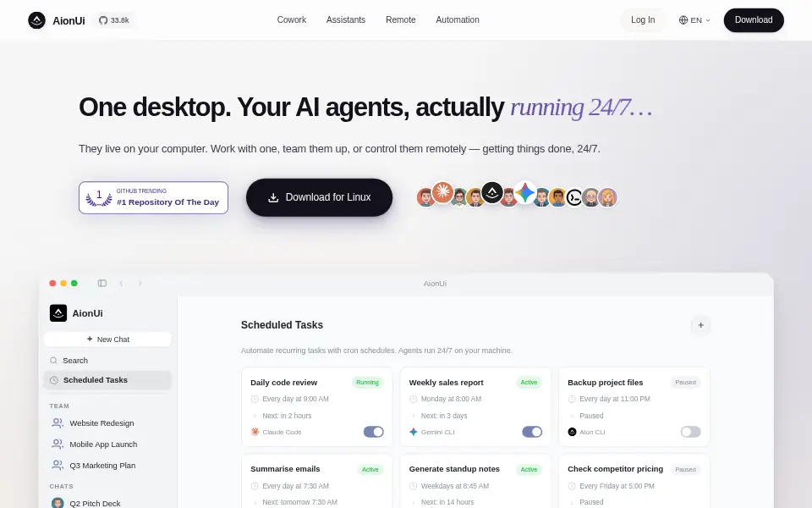Viewport: 812px width, 508px height.
Task: Click the Log In button
Action: 643,20
